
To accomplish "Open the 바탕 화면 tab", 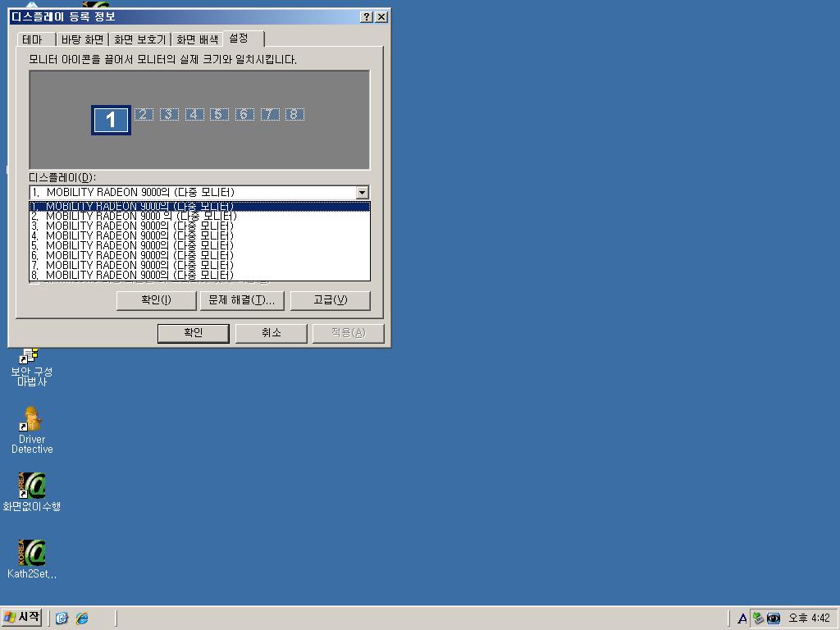I will (x=83, y=39).
